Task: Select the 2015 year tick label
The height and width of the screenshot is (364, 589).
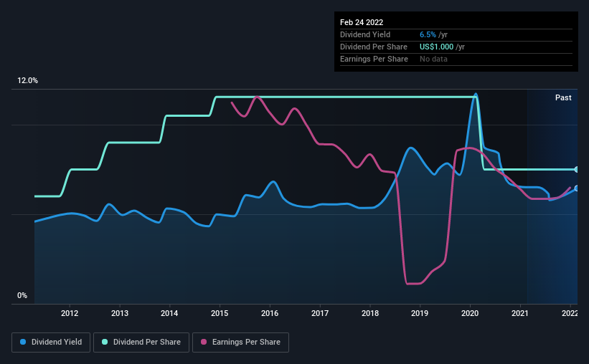Action: click(x=220, y=313)
